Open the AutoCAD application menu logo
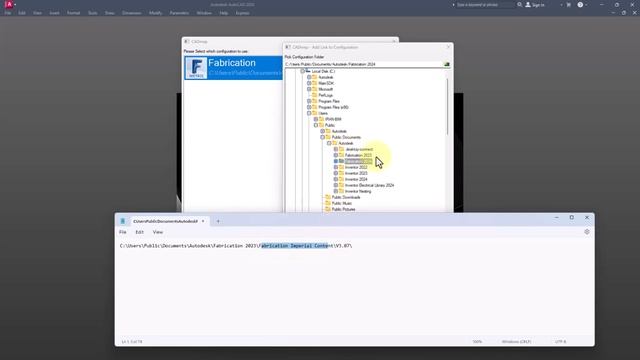The image size is (640, 360). pyautogui.click(x=9, y=4)
